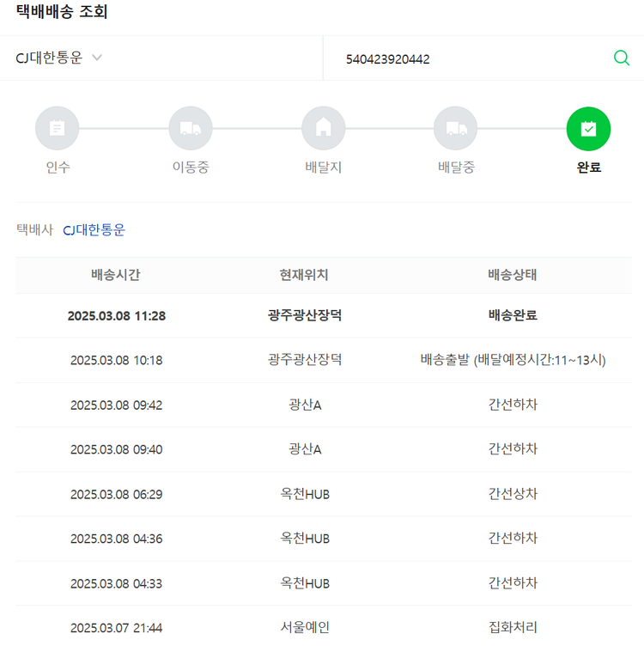
Task: Click the 배송시간 column header
Action: click(x=116, y=275)
